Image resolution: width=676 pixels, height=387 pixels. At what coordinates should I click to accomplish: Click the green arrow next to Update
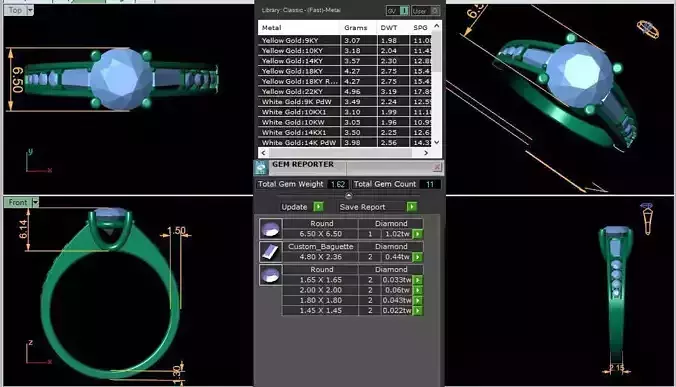click(x=318, y=207)
